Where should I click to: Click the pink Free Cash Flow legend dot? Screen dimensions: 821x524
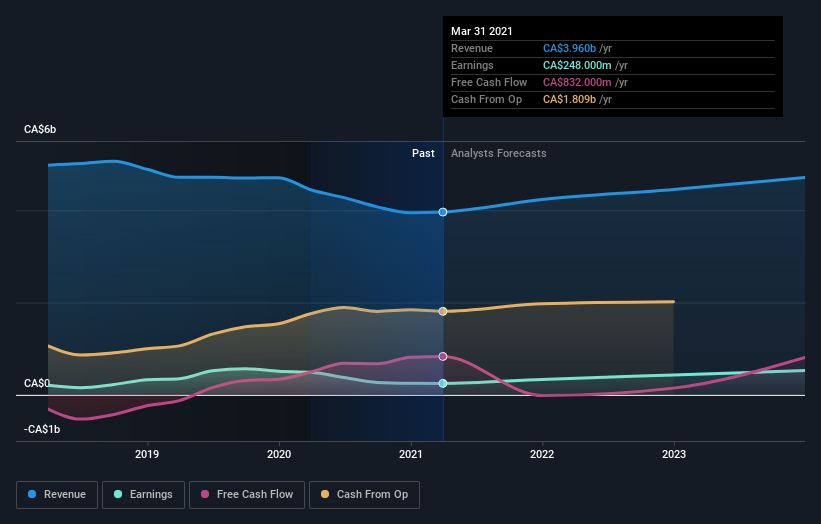(x=205, y=494)
